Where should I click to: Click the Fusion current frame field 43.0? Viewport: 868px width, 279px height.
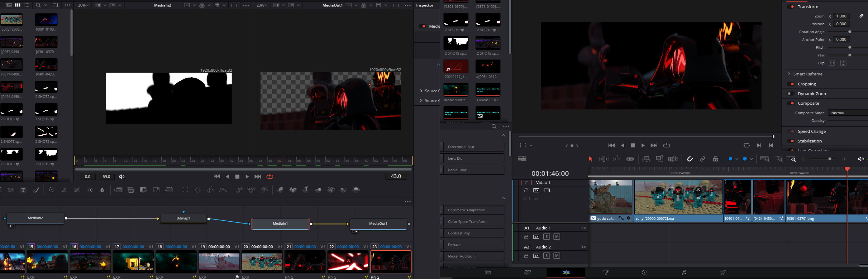tap(396, 176)
